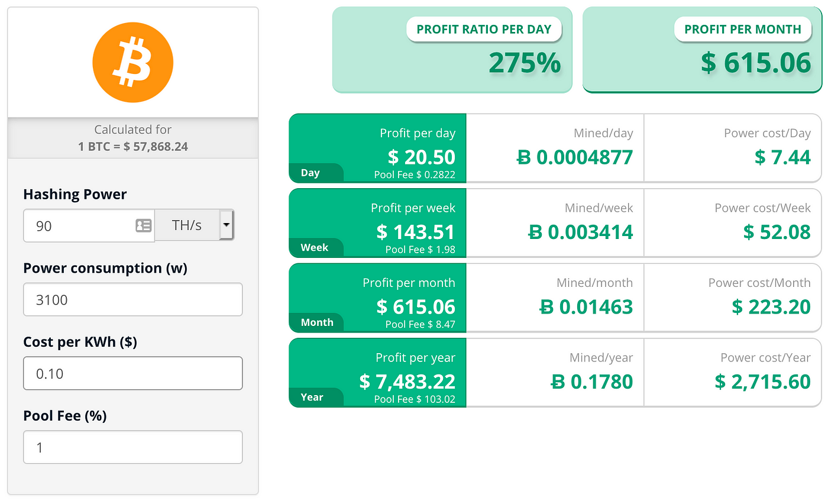Viewport: 828px width, 504px height.
Task: Open the TH/s hash unit dropdown
Action: 194,225
